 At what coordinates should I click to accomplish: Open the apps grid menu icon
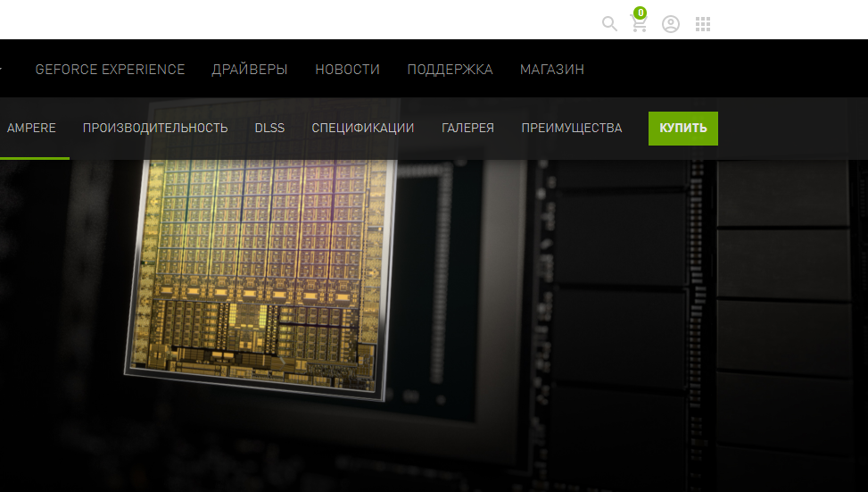702,24
